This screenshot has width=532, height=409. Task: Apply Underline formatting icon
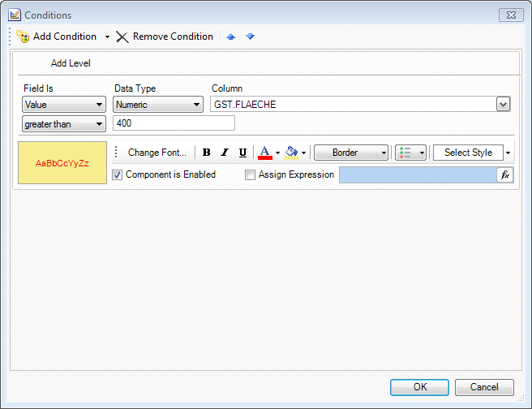coord(242,153)
